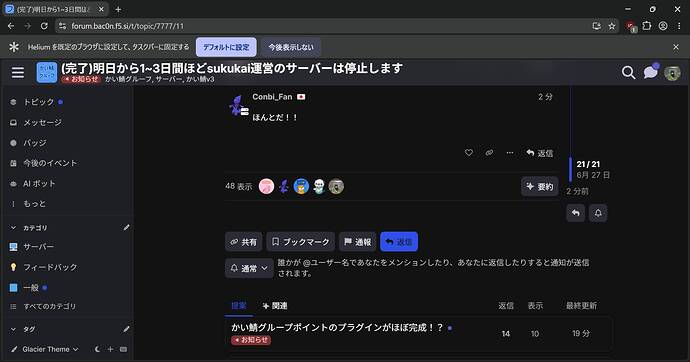Click the ブックマーク button

tap(301, 242)
